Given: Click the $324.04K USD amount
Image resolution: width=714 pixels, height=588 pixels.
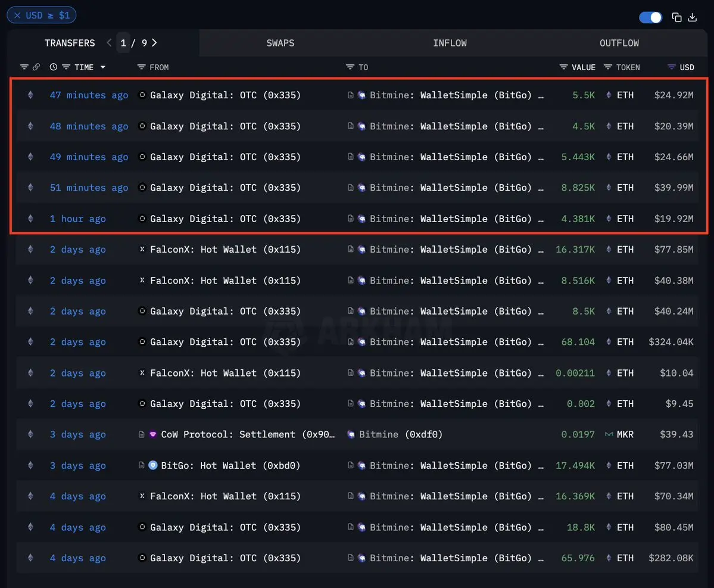Looking at the screenshot, I should click(x=671, y=342).
